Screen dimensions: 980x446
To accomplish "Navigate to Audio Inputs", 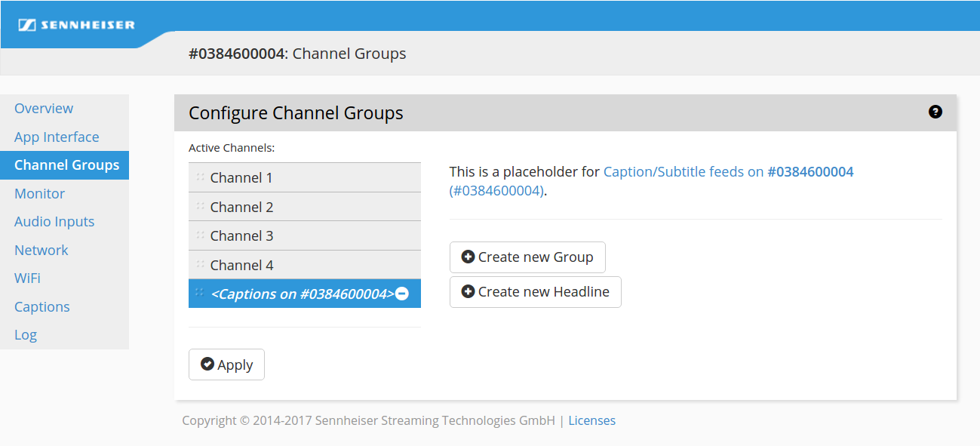I will point(54,222).
